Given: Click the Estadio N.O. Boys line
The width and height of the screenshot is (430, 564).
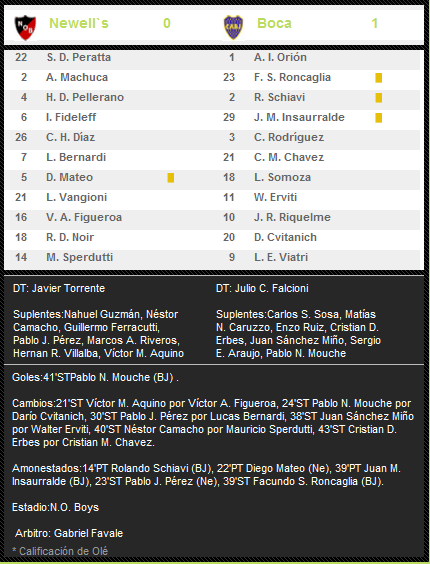Looking at the screenshot, I should pyautogui.click(x=55, y=508).
